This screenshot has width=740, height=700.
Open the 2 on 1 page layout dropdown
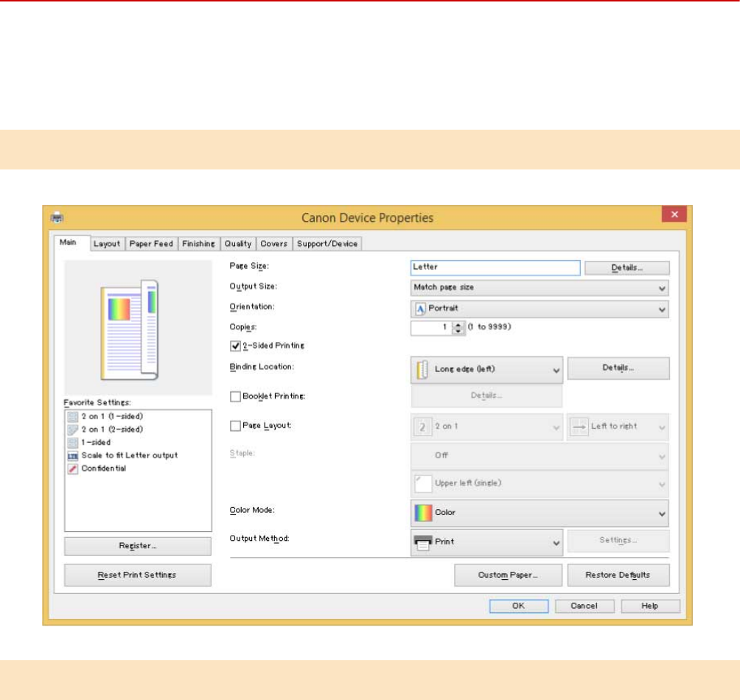click(486, 427)
